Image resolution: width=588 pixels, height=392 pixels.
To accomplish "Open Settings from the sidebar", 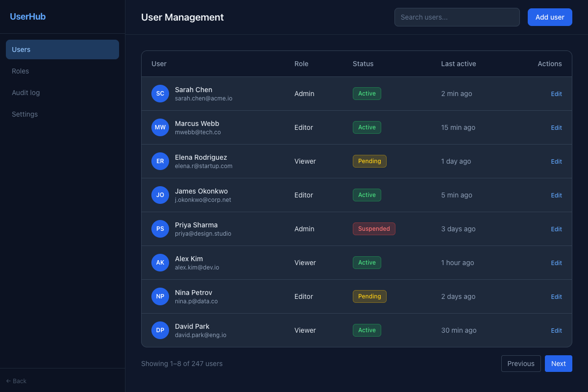I will pos(24,114).
